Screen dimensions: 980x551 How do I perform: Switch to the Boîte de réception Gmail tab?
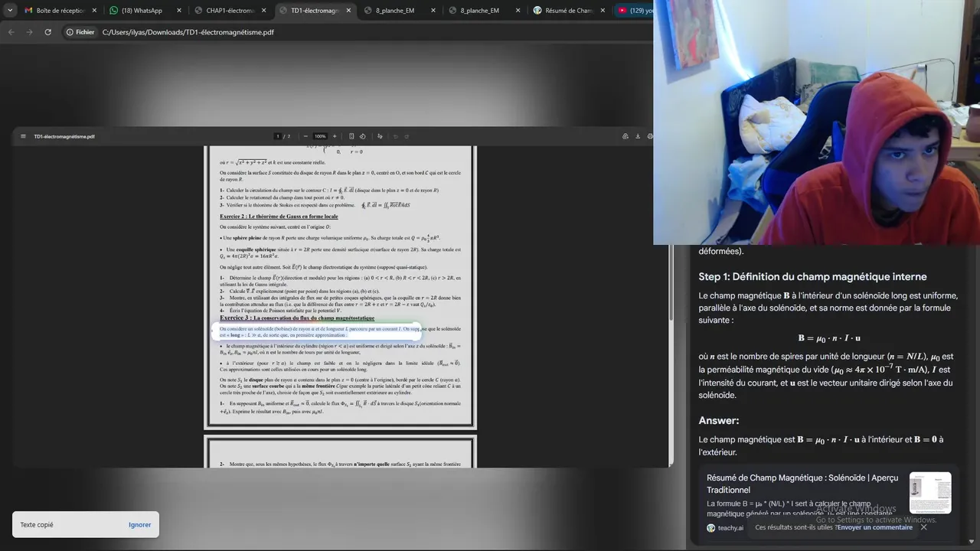click(60, 11)
